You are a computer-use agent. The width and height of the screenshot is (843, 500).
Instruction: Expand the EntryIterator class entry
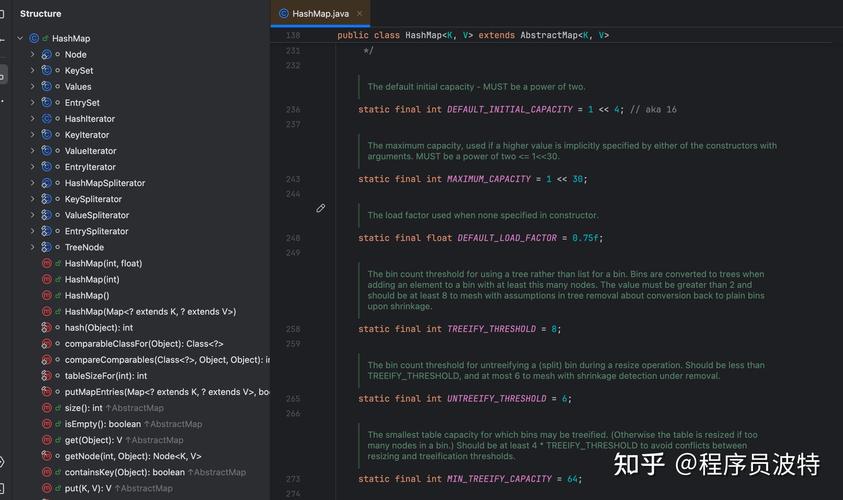tap(32, 167)
